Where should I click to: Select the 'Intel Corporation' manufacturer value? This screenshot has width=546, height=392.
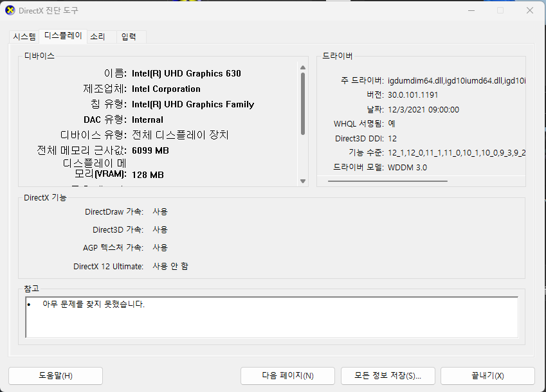(x=166, y=89)
